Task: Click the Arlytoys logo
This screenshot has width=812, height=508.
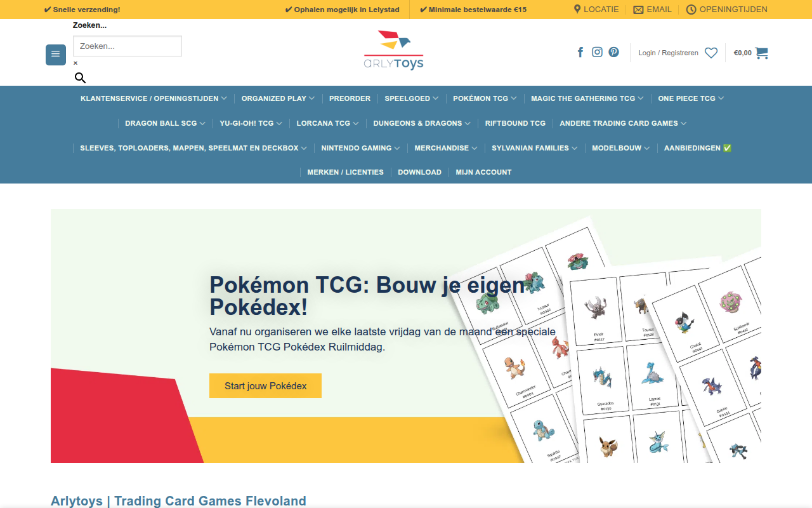Action: (x=394, y=50)
